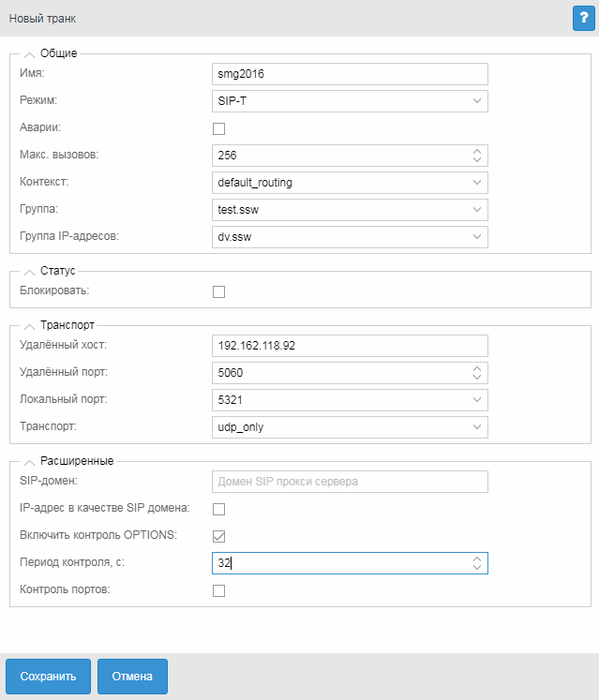Enable the Контроль портов checkbox
This screenshot has width=599, height=700.
(x=219, y=590)
